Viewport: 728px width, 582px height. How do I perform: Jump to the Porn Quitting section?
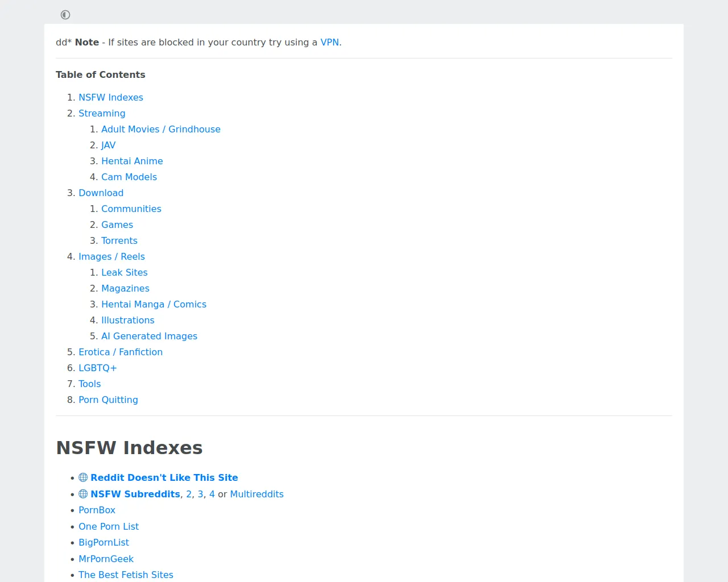108,400
